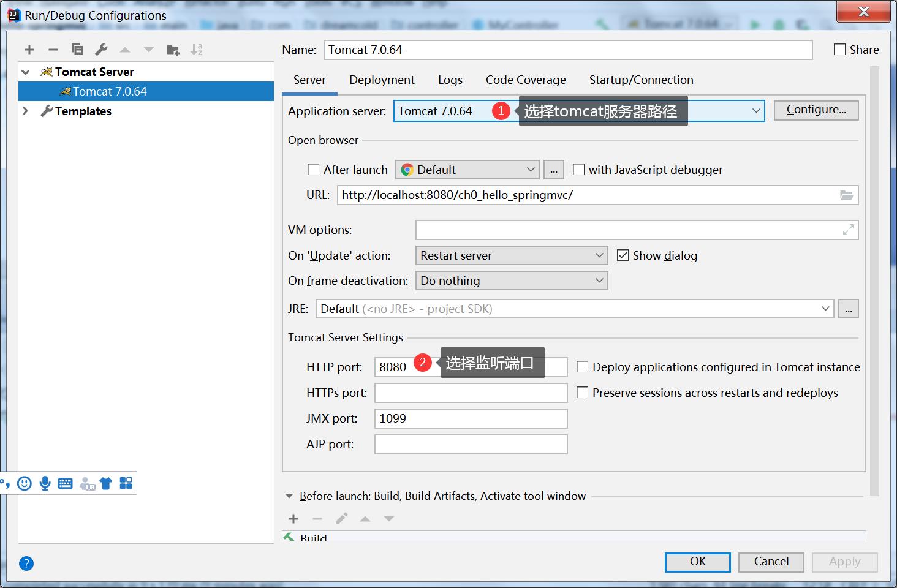This screenshot has height=588, width=897.
Task: Click the JMX port field
Action: pos(471,418)
